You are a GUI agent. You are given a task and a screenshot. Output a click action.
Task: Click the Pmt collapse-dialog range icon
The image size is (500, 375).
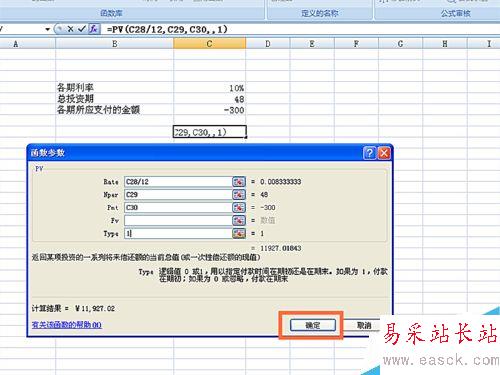coord(239,208)
